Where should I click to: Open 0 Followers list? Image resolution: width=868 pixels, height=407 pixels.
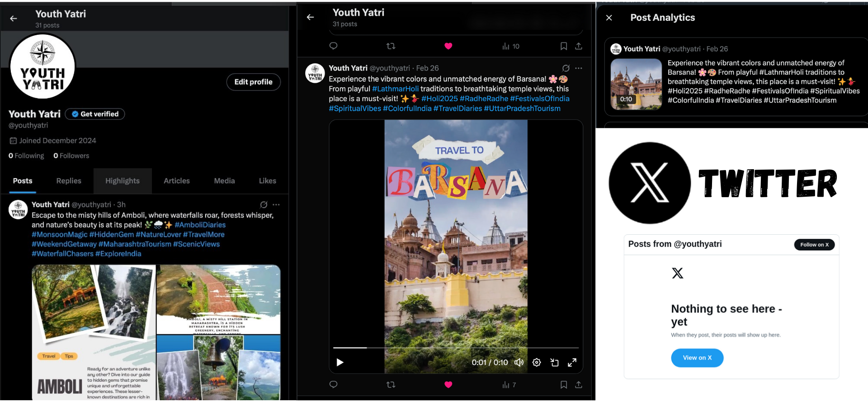[71, 156]
